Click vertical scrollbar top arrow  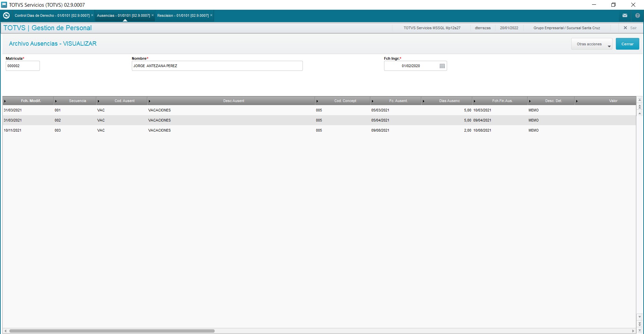click(x=640, y=100)
